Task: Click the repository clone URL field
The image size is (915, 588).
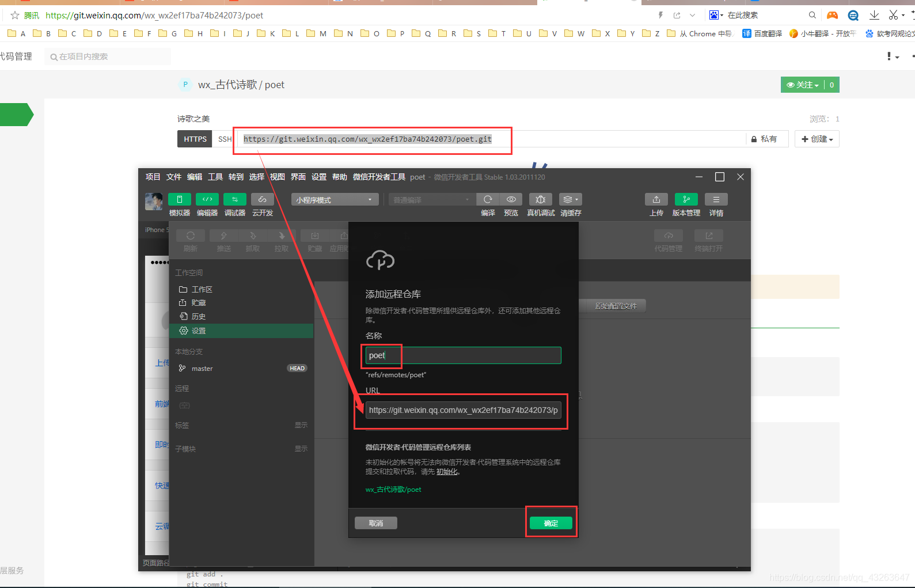Action: click(493, 139)
